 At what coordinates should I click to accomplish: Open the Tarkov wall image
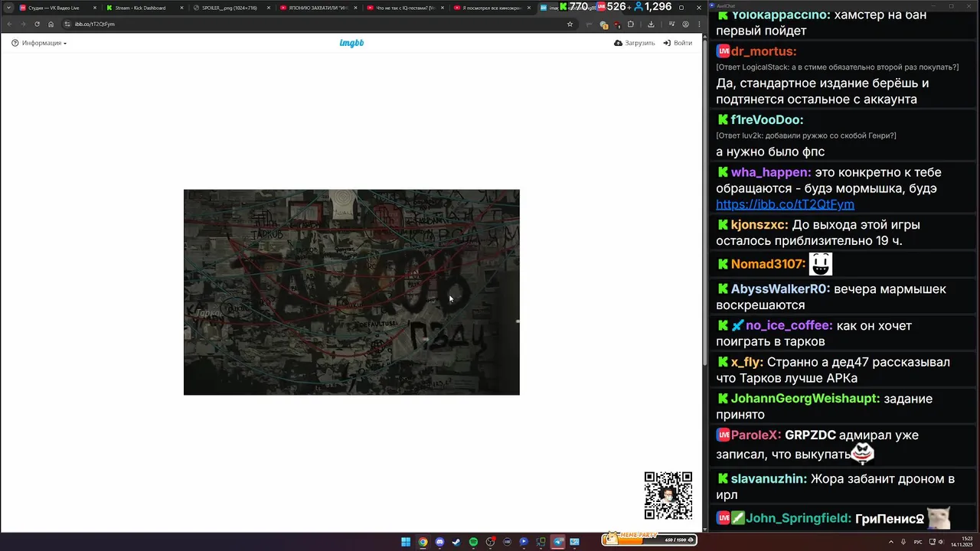click(x=351, y=292)
